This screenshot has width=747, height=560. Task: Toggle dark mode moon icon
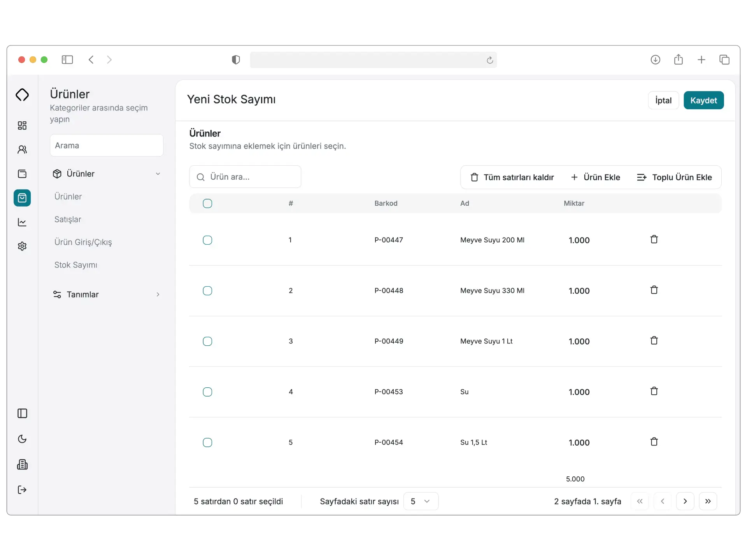[x=22, y=439]
